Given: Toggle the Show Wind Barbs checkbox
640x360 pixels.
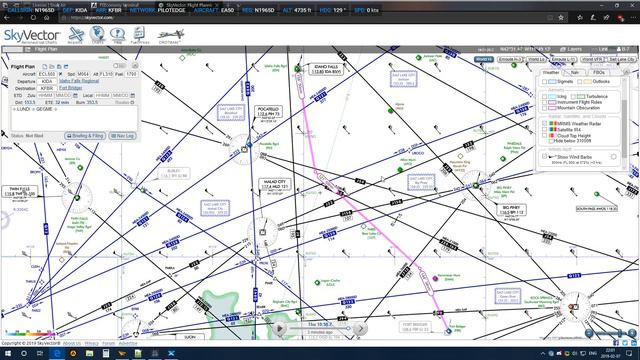Looking at the screenshot, I should tap(544, 157).
